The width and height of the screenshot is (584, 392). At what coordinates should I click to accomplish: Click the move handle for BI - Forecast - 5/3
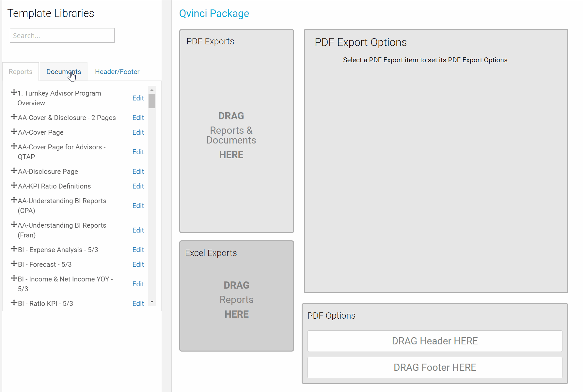(14, 264)
